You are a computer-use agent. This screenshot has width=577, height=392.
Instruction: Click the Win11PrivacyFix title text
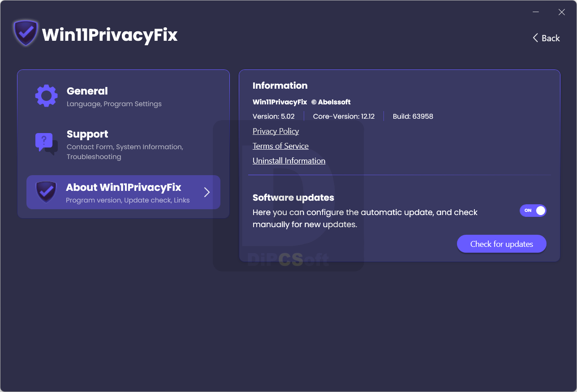tap(110, 34)
